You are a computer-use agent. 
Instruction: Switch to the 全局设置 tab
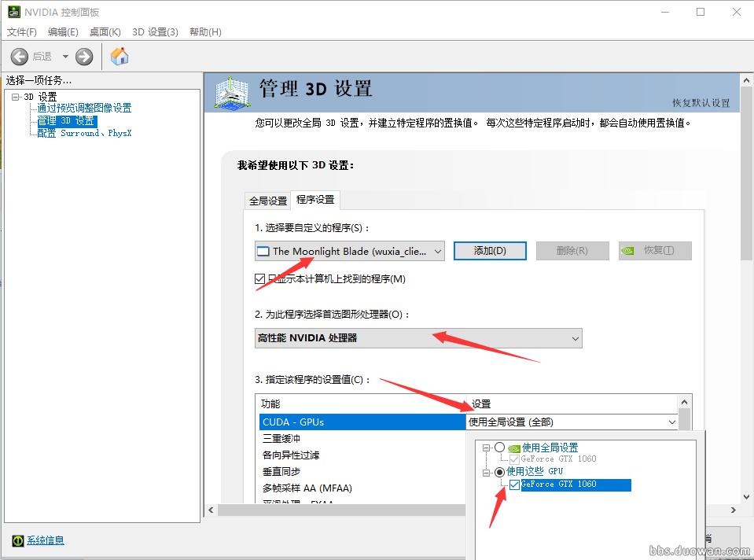click(x=268, y=201)
